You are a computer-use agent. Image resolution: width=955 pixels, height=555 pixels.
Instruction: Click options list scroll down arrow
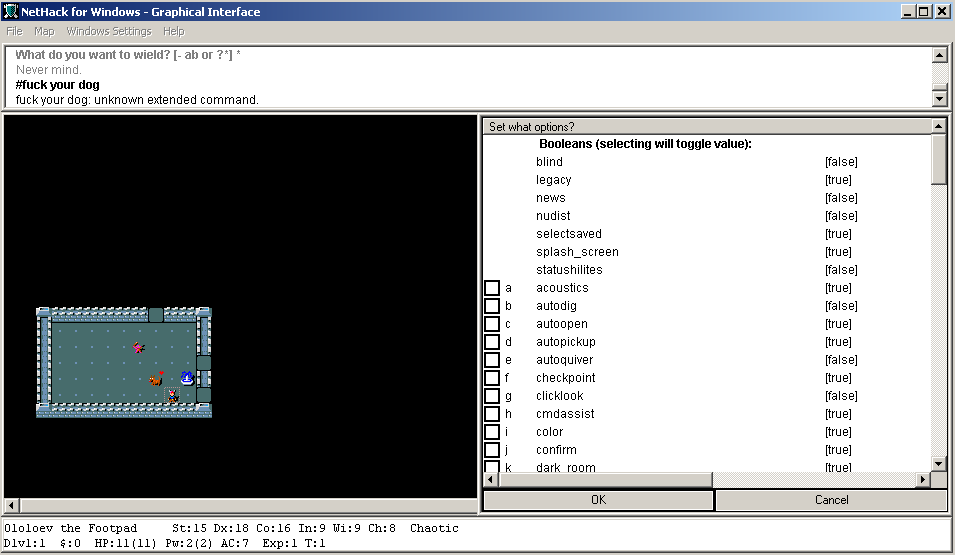coord(939,464)
